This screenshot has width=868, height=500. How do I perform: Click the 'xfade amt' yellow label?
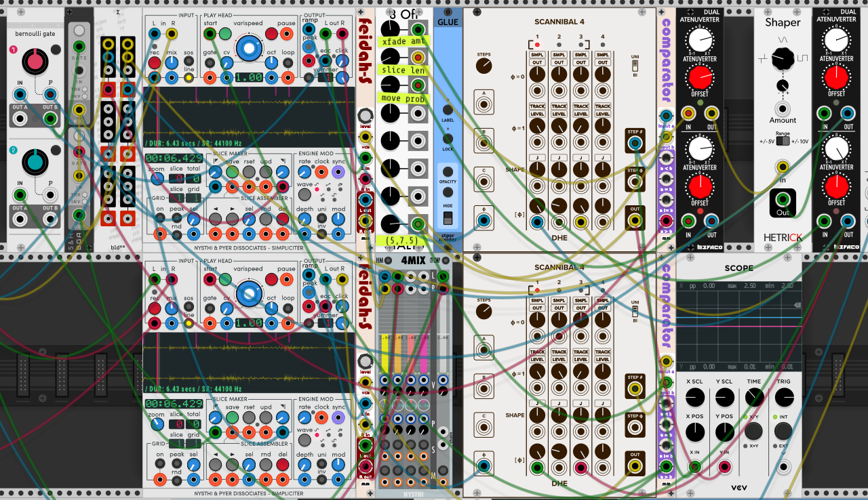402,41
